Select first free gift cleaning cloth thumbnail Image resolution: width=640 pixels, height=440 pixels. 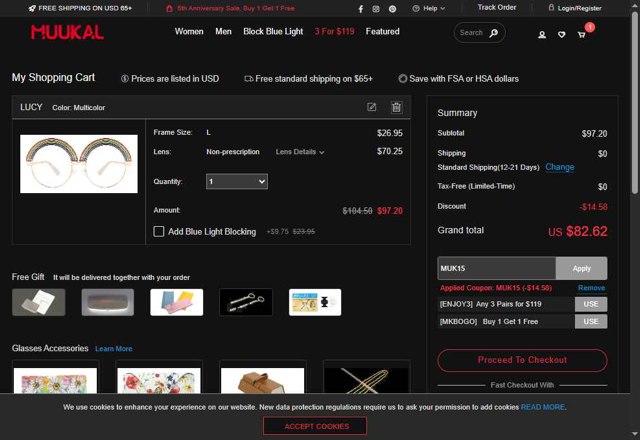tap(38, 302)
